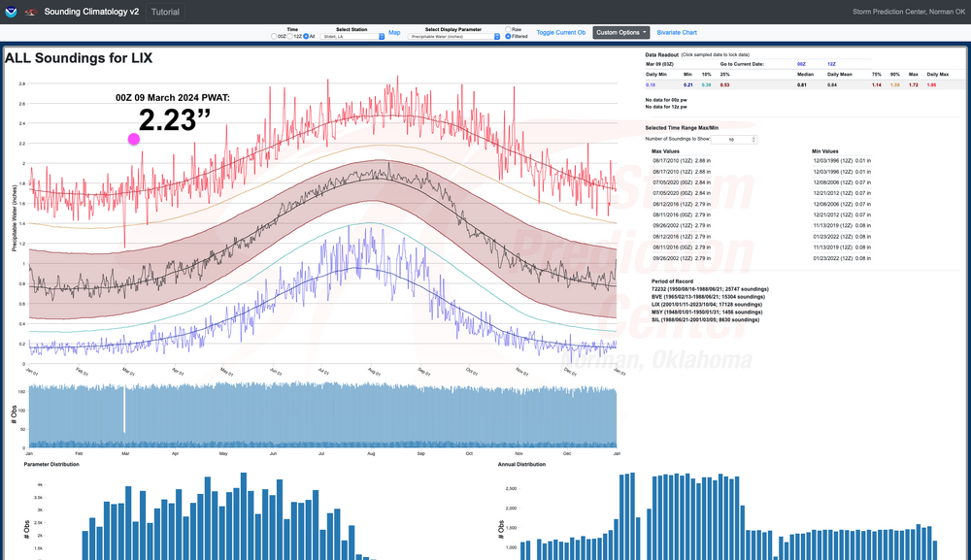Click the Max Values column header
This screenshot has width=971, height=560.
(665, 151)
